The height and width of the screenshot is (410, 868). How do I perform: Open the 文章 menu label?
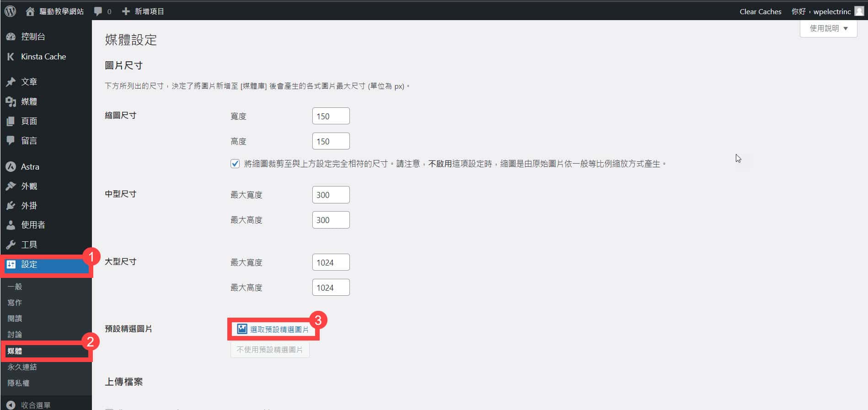coord(29,82)
